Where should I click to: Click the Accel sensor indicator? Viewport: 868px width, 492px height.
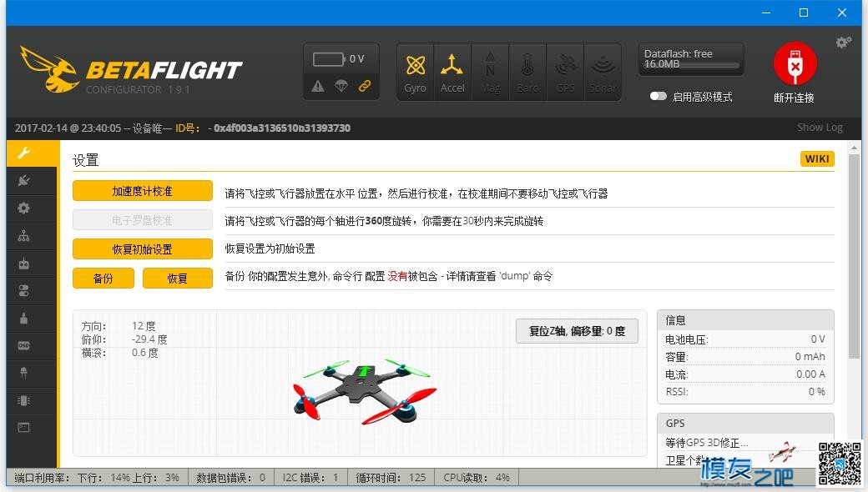[452, 73]
